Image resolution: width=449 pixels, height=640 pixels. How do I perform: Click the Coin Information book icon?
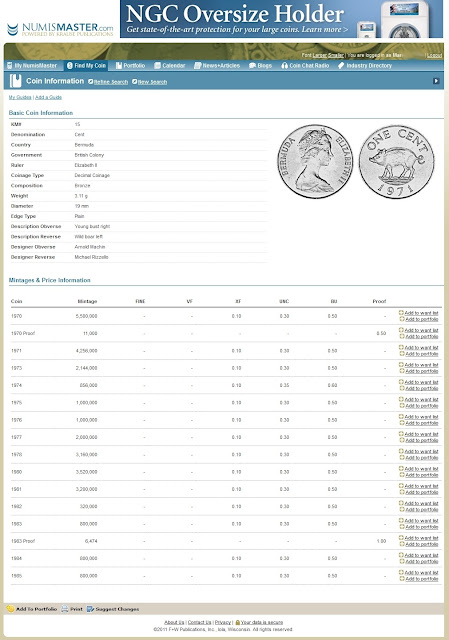tap(16, 81)
